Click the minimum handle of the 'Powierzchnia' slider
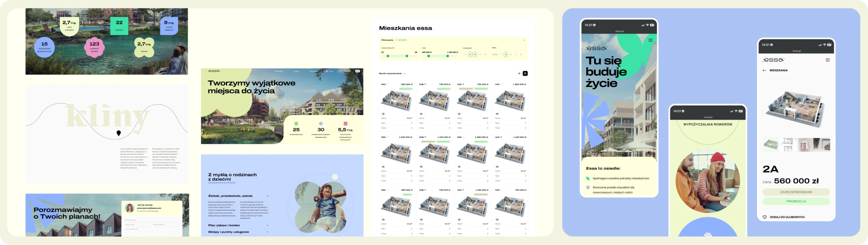 (x=388, y=56)
